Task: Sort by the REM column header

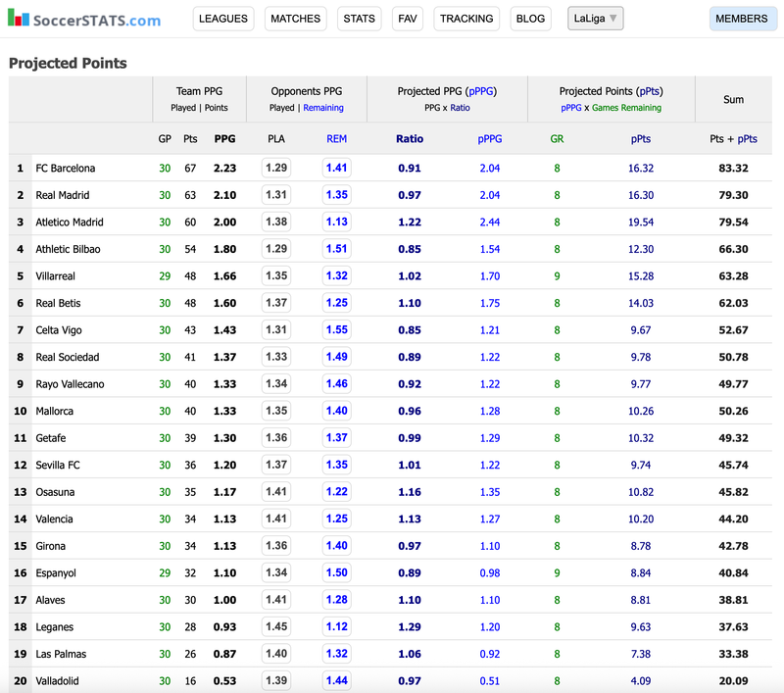Action: 336,139
